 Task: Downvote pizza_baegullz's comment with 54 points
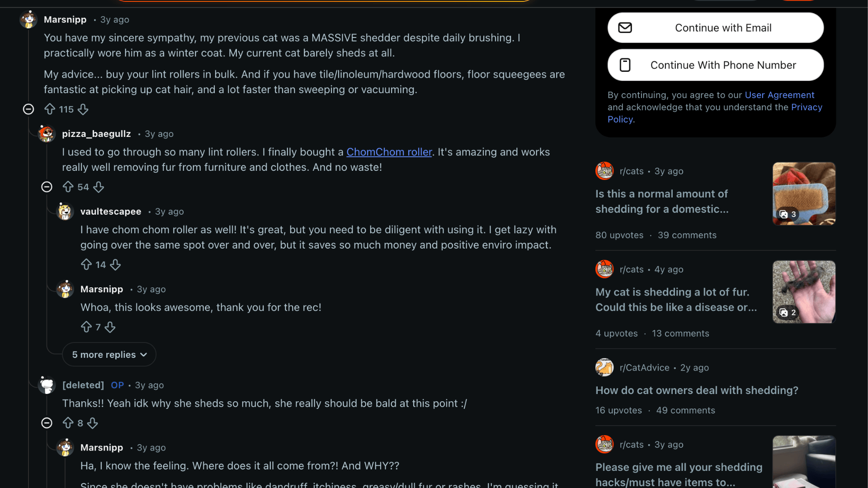99,187
